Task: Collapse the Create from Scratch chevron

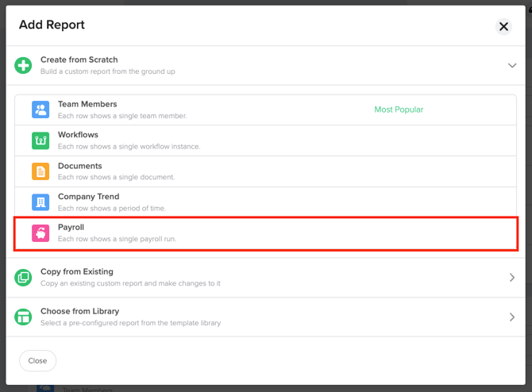Action: click(512, 66)
